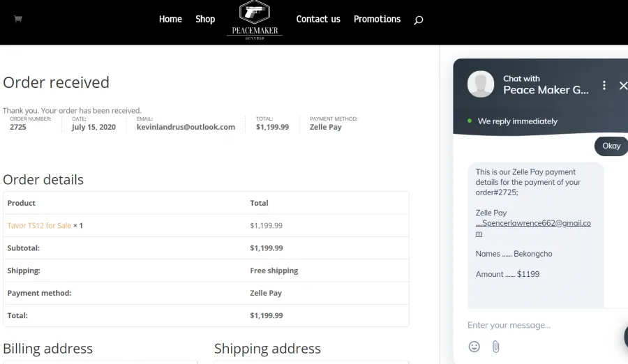
Task: Click the Peacemaker gunshop logo
Action: [x=255, y=20]
